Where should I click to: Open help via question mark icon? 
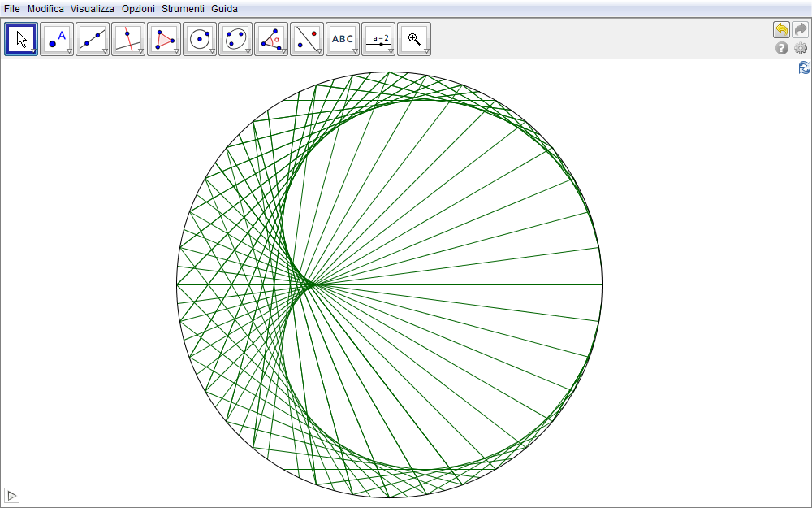click(781, 48)
